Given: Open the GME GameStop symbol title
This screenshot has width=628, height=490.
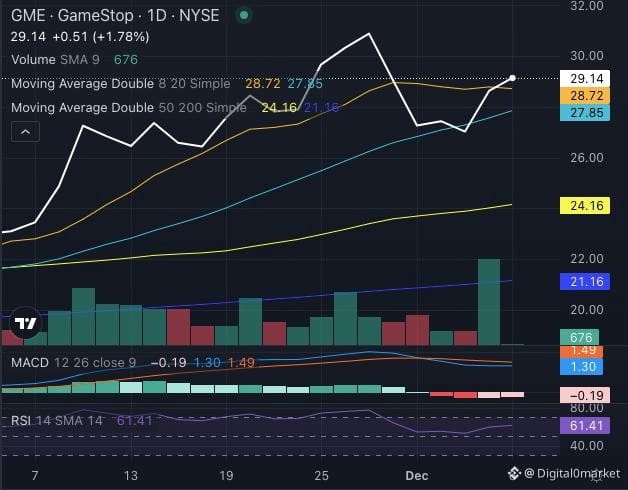Looking at the screenshot, I should coord(115,16).
